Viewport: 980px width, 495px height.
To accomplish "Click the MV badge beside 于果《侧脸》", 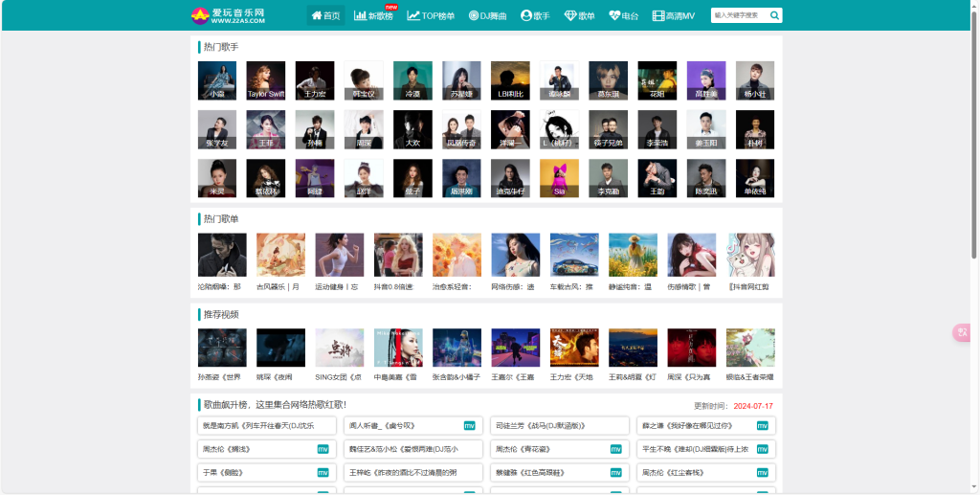I will pos(323,472).
